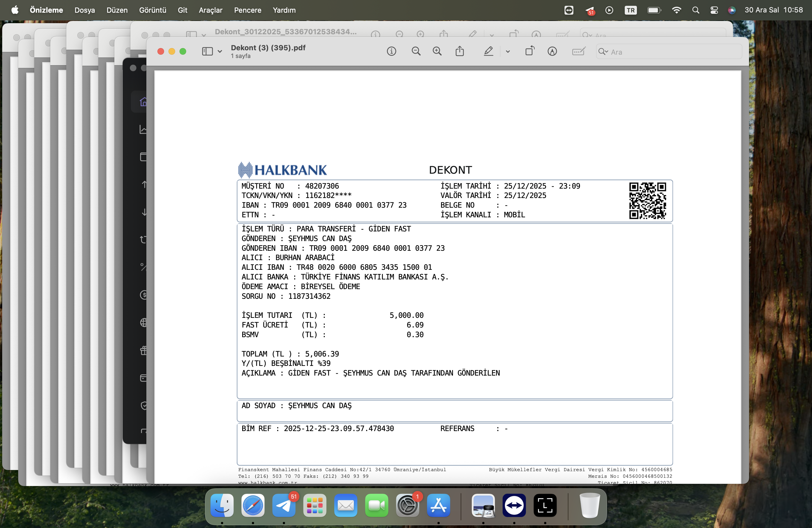Click the document title Dekont (3) (395).pdf
The height and width of the screenshot is (528, 812).
268,48
